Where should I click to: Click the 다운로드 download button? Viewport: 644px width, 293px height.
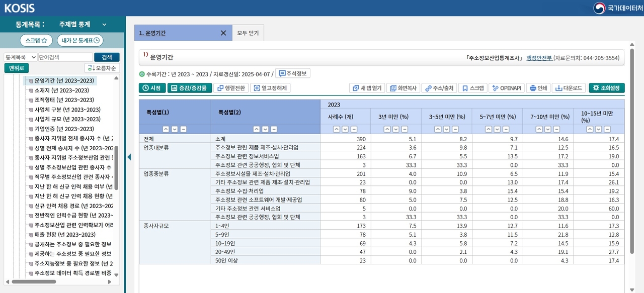pos(570,88)
